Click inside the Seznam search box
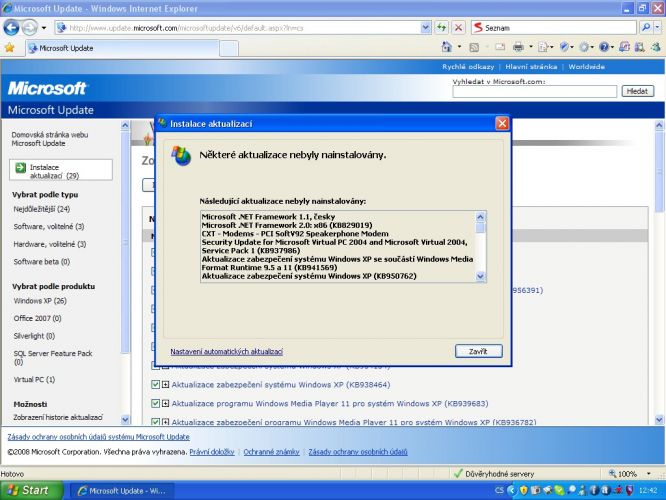 coord(553,28)
